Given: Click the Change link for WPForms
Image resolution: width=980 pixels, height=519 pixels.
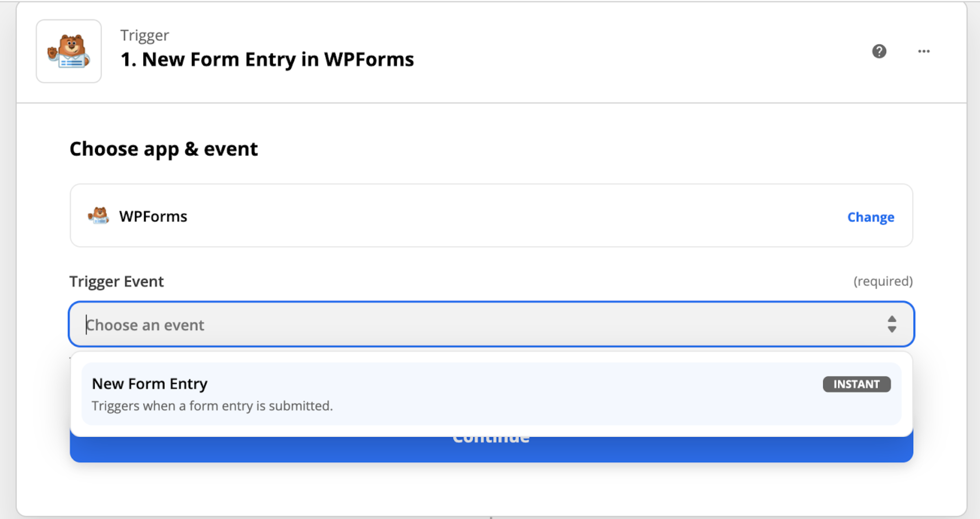Looking at the screenshot, I should pos(870,217).
